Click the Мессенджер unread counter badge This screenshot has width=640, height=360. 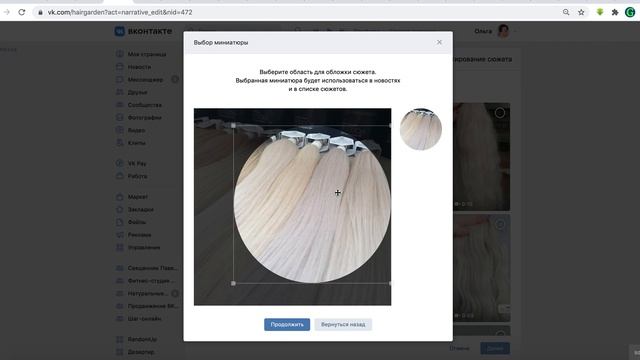point(175,79)
